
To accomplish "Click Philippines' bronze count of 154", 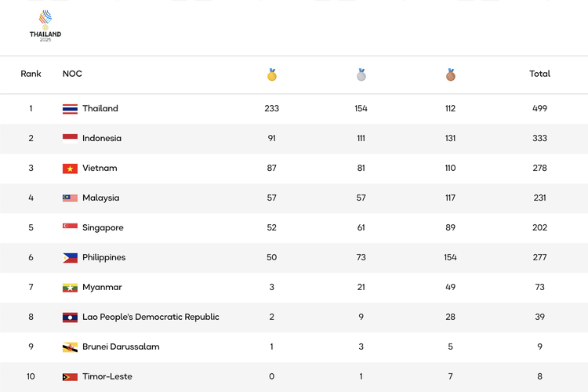I will [450, 257].
